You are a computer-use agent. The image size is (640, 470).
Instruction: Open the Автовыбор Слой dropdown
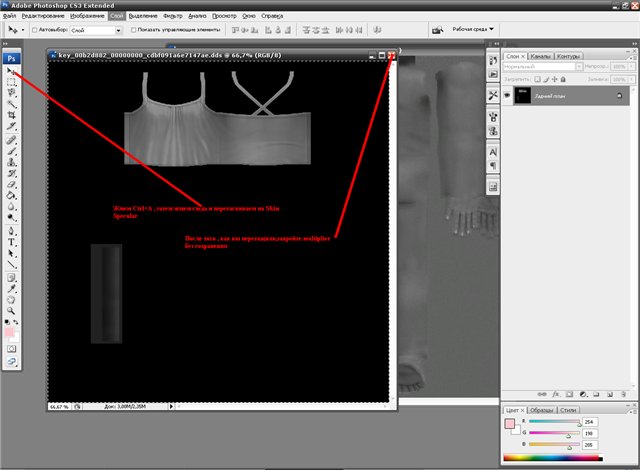[95, 31]
